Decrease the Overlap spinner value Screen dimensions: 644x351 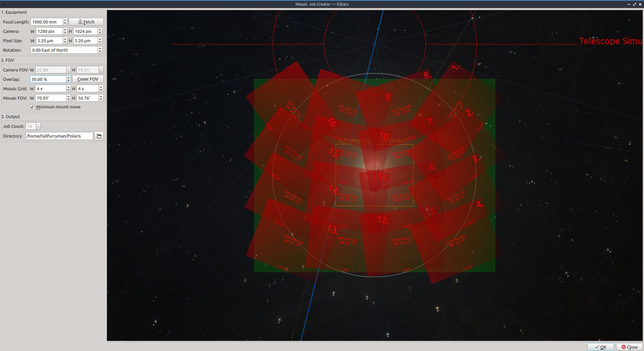68,81
